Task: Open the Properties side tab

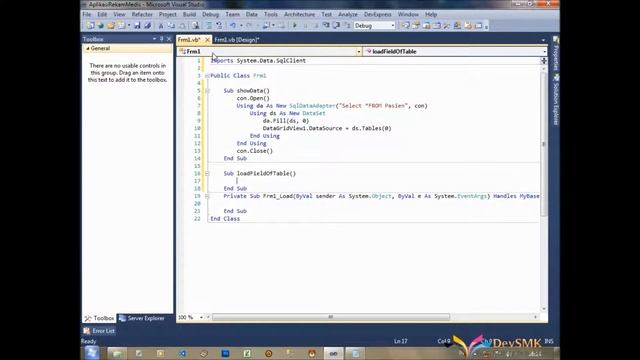Action: (556, 53)
